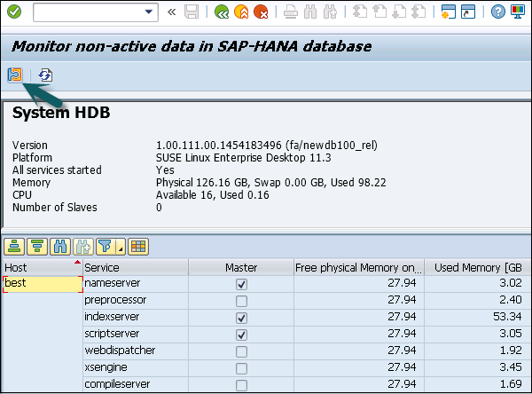Click the green Back arrow icon
Screen dimensions: 532x394
tap(223, 12)
